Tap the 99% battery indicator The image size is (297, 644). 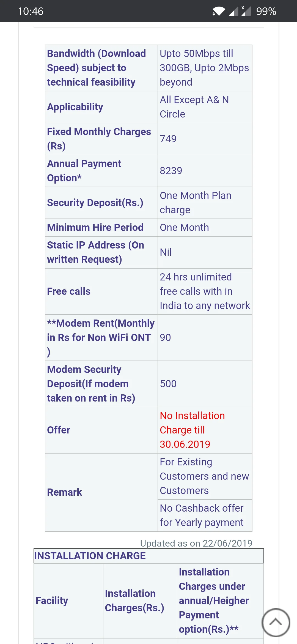pyautogui.click(x=266, y=11)
